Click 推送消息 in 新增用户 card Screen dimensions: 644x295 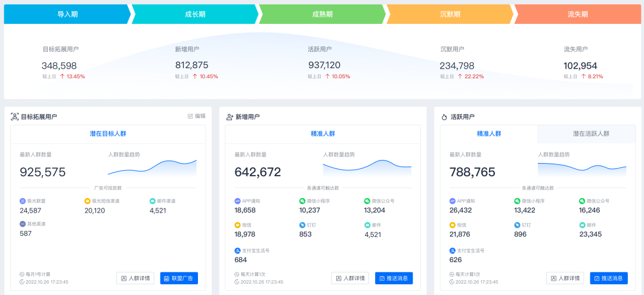[x=394, y=278]
